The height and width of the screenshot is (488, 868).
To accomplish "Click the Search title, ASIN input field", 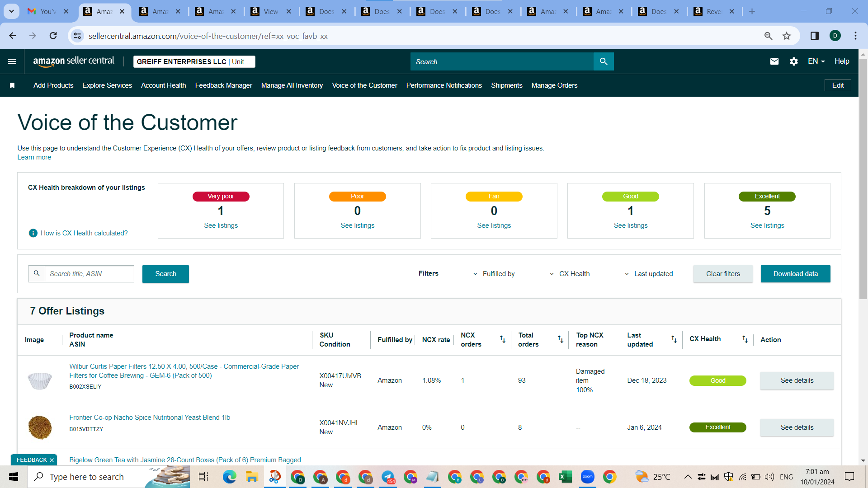I will [90, 274].
